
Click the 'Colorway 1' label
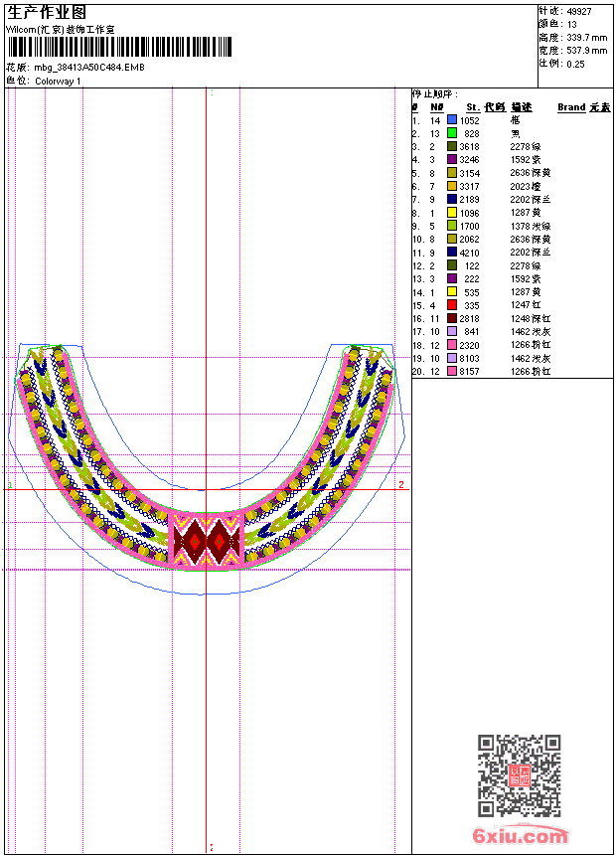pos(59,81)
